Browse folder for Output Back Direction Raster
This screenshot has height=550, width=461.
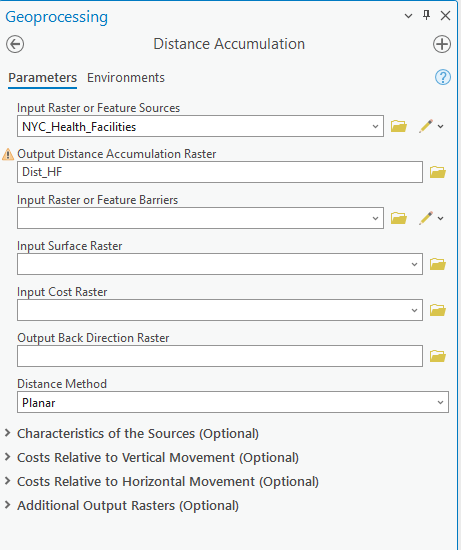click(438, 356)
